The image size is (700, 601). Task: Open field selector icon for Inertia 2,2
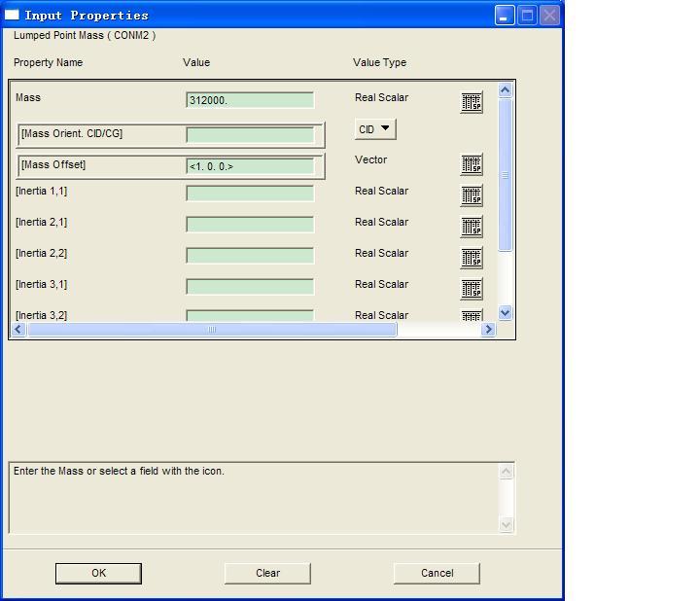pos(472,258)
